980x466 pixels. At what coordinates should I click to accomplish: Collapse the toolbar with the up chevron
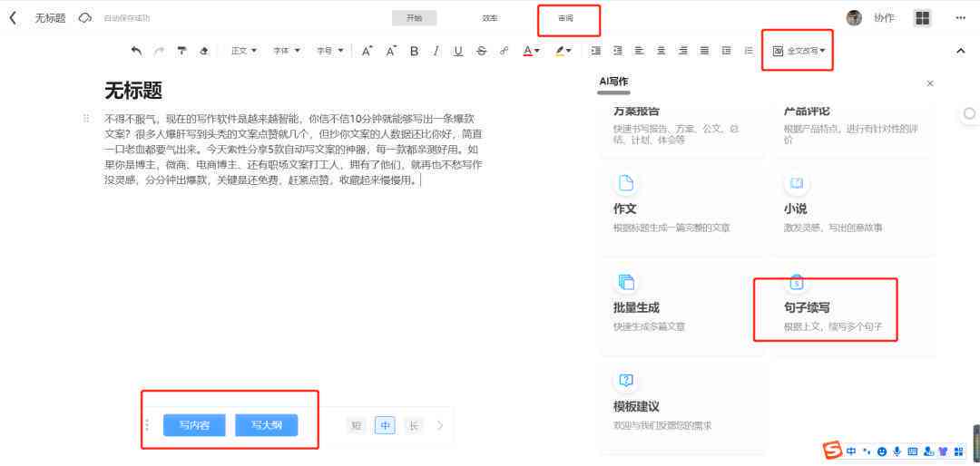point(961,51)
